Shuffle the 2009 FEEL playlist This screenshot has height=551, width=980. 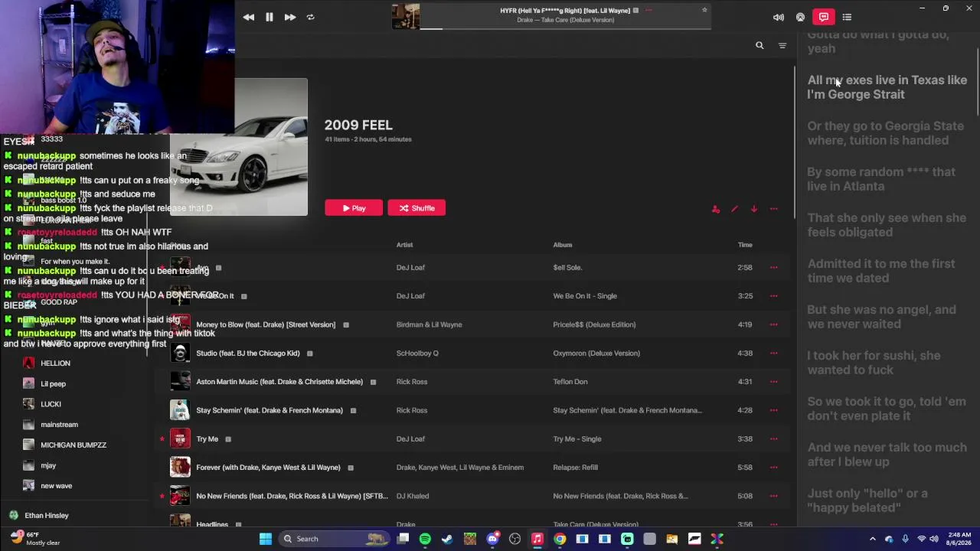pyautogui.click(x=416, y=208)
